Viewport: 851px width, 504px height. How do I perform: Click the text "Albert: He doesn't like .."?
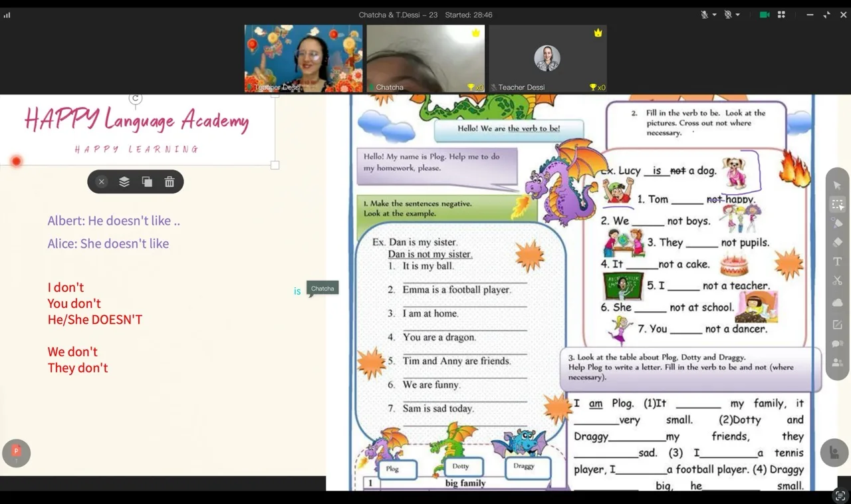tap(114, 221)
